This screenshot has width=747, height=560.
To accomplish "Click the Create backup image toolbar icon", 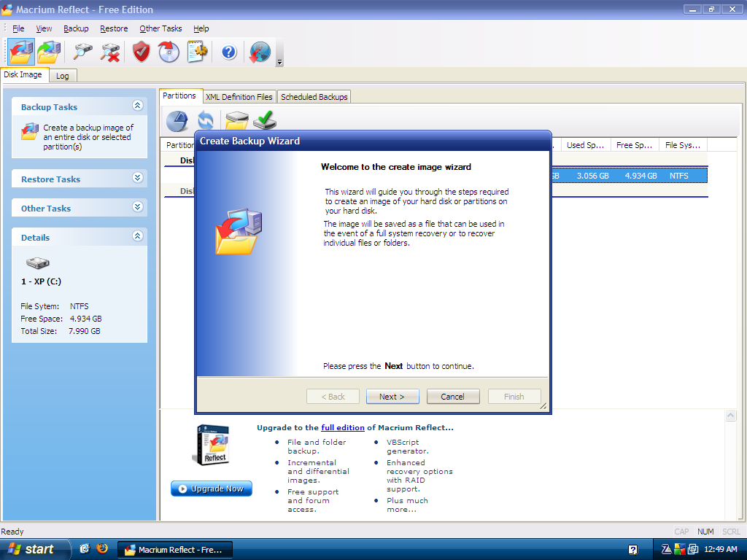I will point(21,52).
